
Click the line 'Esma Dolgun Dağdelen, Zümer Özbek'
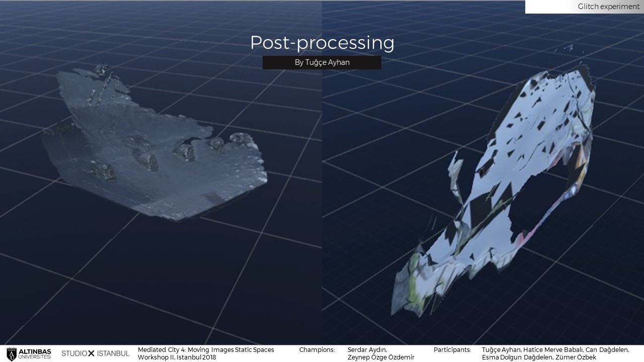[539, 357]
